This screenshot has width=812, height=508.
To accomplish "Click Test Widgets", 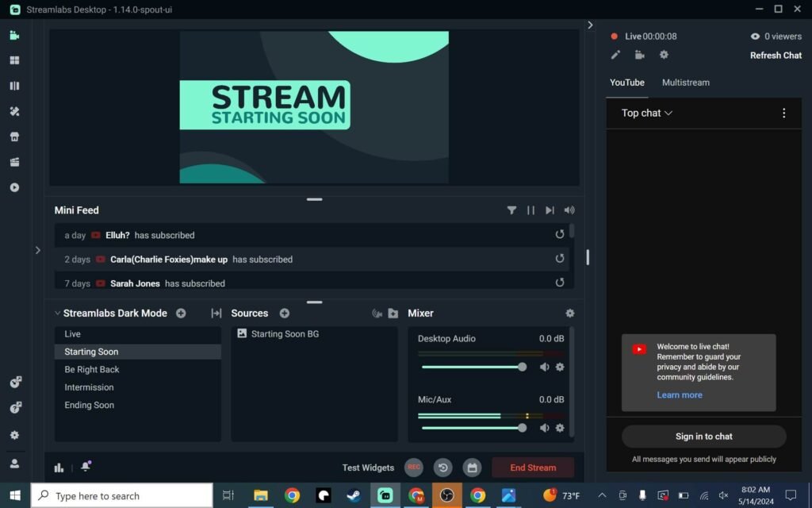I will pos(368,468).
